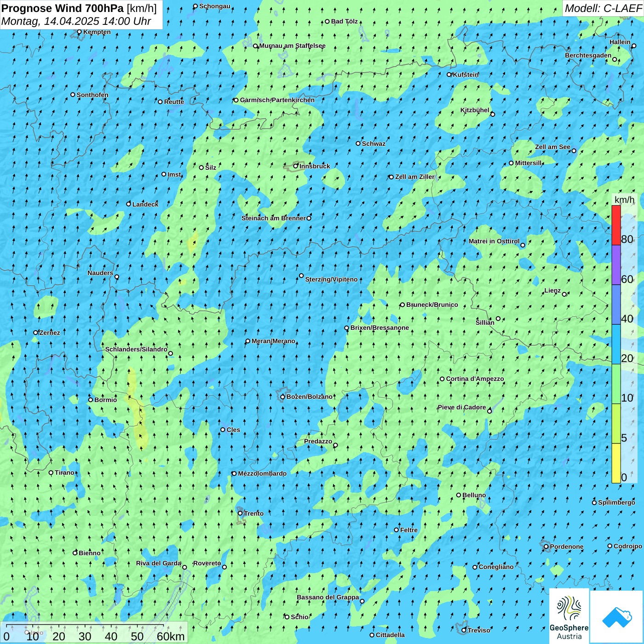The image size is (644, 644).
Task: Click the Mittersill location marker circle
Action: 511,163
